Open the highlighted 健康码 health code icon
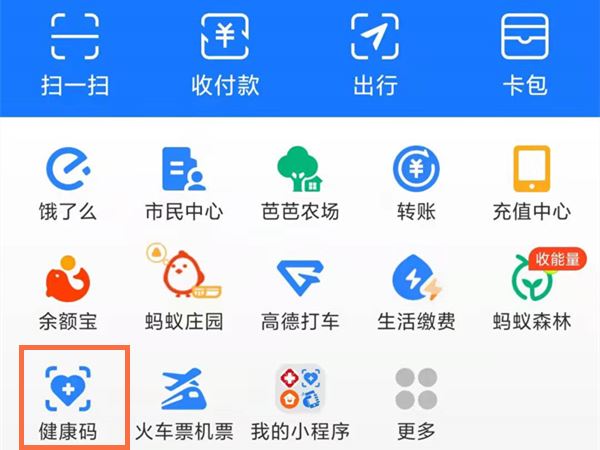This screenshot has width=600, height=450. (x=68, y=388)
